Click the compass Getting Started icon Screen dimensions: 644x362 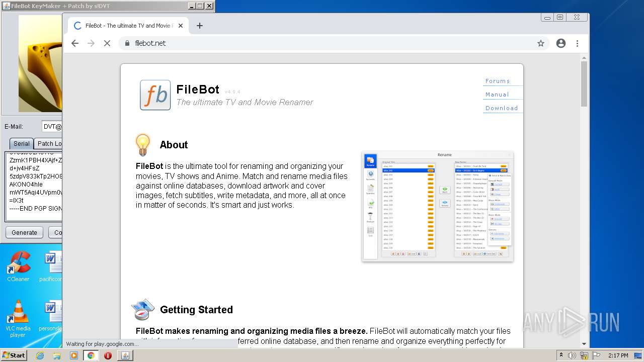click(x=143, y=309)
